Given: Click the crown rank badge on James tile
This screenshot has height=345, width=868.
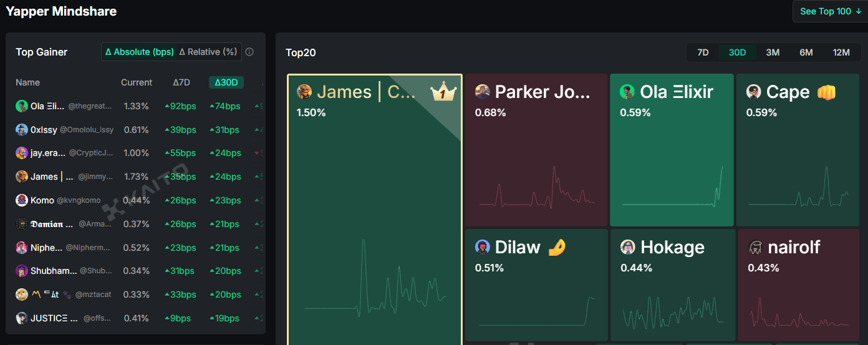Looking at the screenshot, I should click(443, 93).
